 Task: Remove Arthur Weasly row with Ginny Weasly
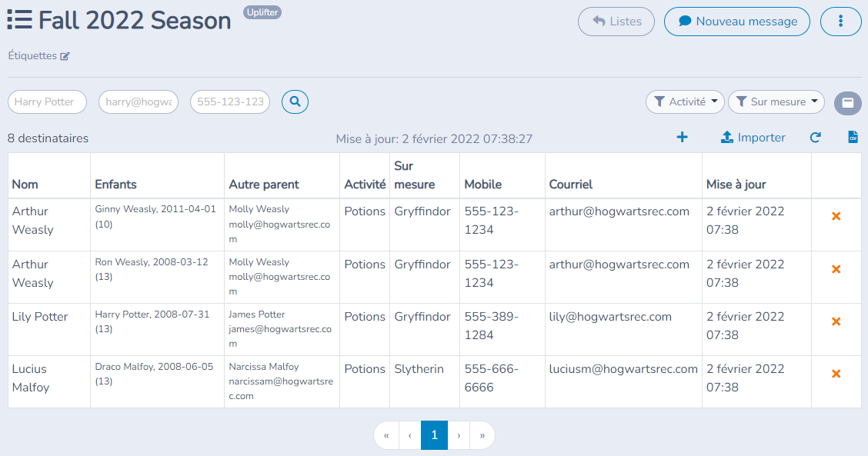pos(836,216)
